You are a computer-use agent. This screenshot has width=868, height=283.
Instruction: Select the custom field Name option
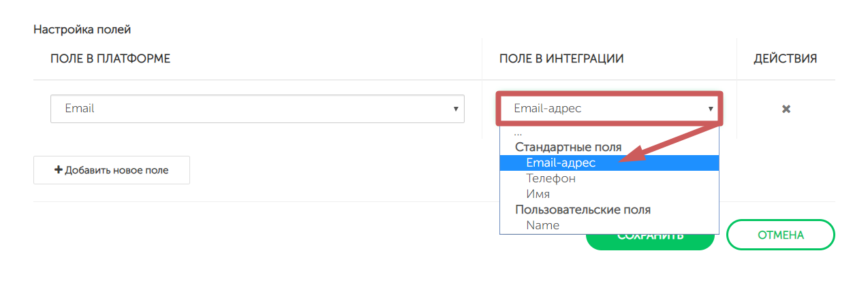[x=542, y=225]
